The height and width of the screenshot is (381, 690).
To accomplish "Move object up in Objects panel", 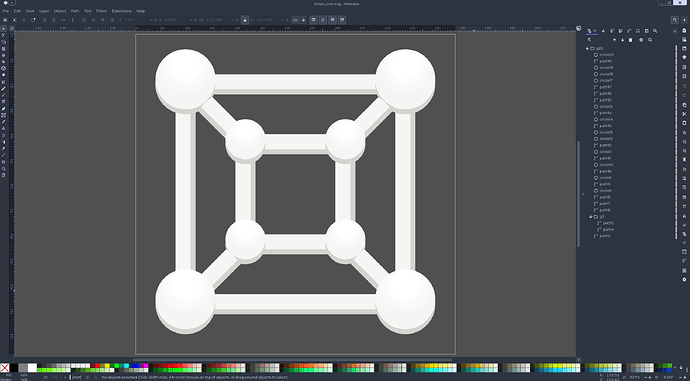I will coord(614,40).
